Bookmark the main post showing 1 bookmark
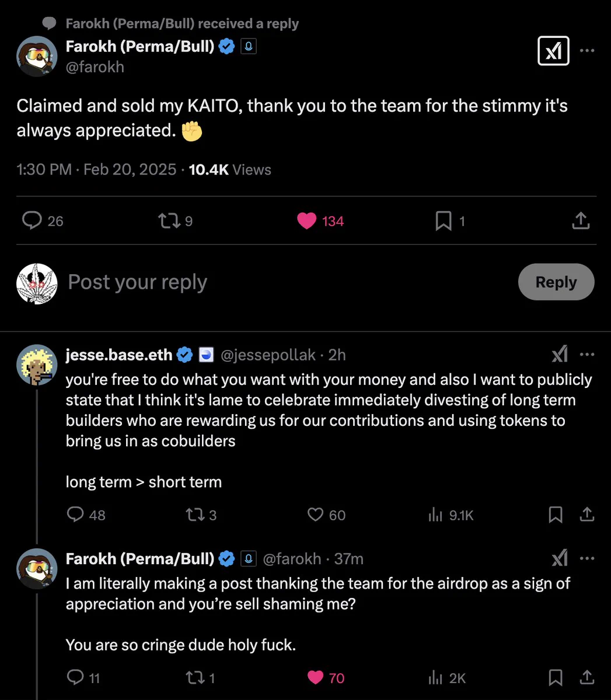 pyautogui.click(x=450, y=221)
